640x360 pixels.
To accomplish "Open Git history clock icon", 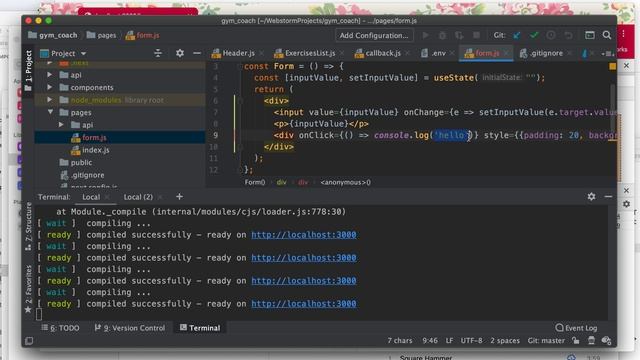I will click(x=551, y=36).
